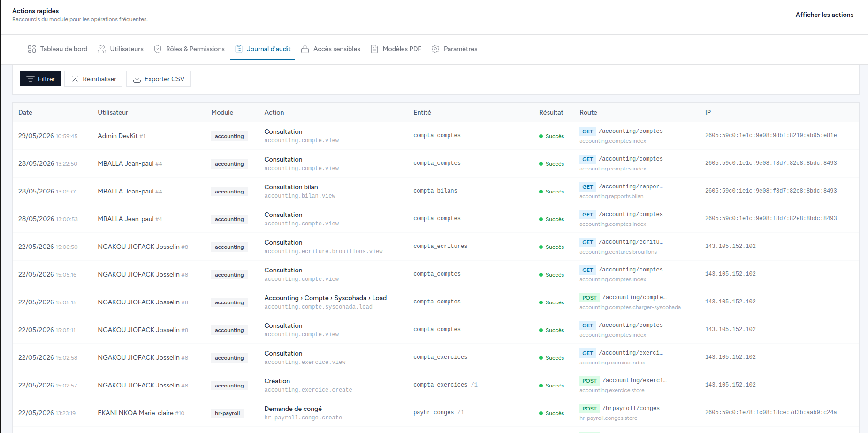Click user Admin DevKit #1

pos(122,136)
